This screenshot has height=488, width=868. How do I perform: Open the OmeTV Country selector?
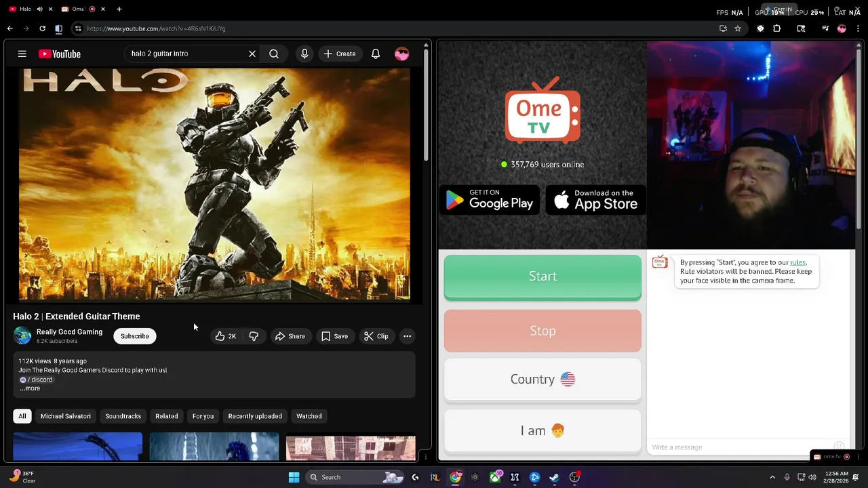pos(542,380)
